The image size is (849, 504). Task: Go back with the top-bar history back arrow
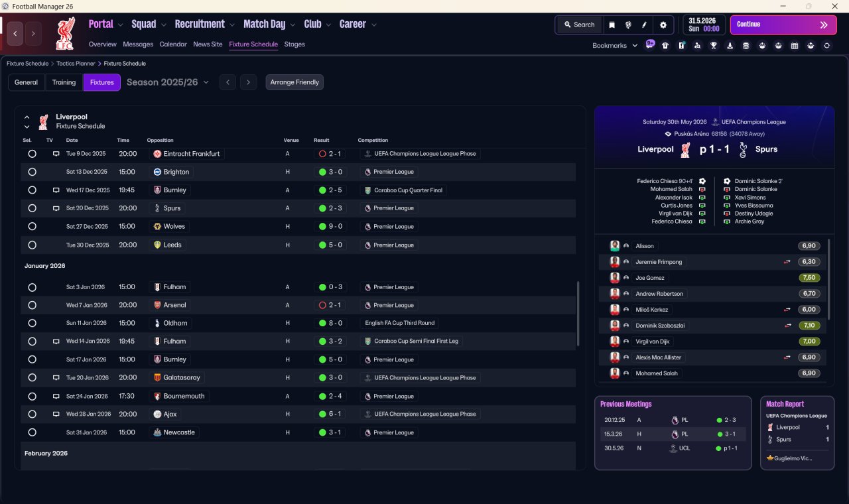tap(16, 34)
